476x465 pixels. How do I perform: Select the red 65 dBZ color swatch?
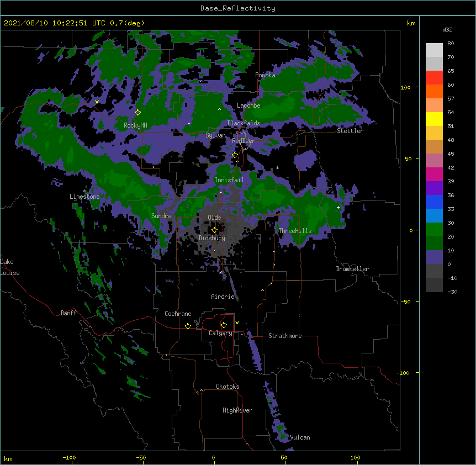point(434,77)
